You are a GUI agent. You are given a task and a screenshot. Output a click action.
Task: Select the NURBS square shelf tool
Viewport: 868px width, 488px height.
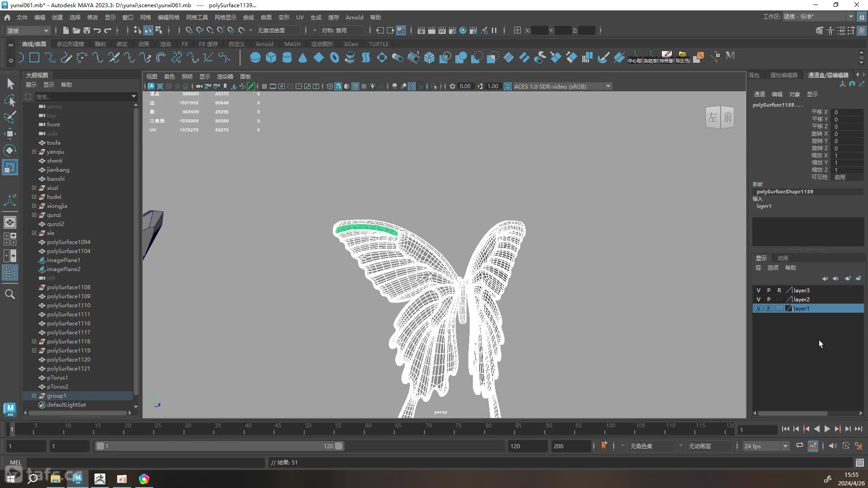coord(34,57)
